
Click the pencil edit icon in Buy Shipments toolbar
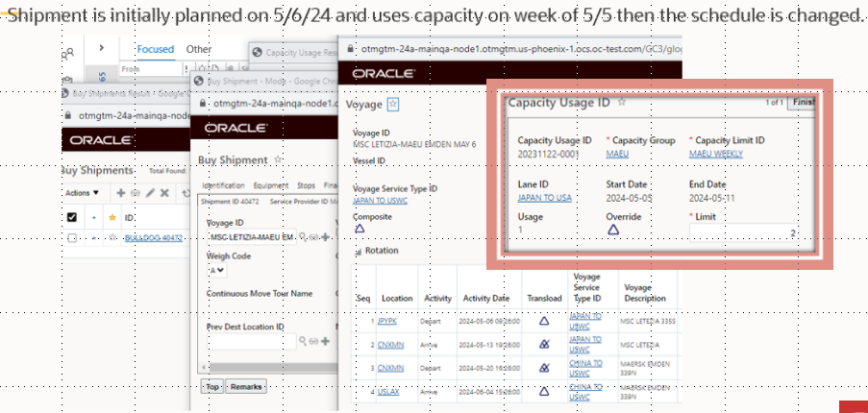[150, 193]
